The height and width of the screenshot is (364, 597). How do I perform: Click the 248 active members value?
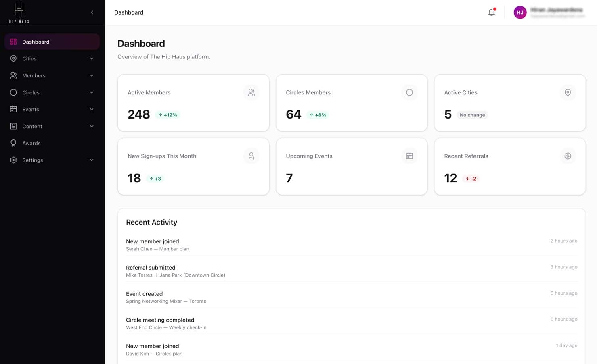(138, 114)
